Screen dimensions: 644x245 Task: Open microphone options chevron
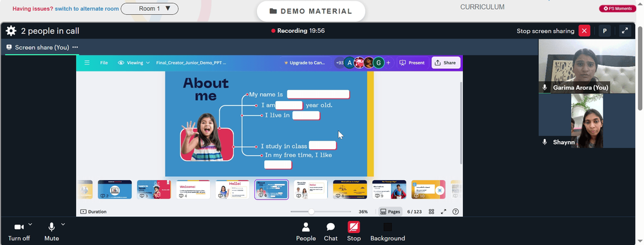(x=63, y=224)
